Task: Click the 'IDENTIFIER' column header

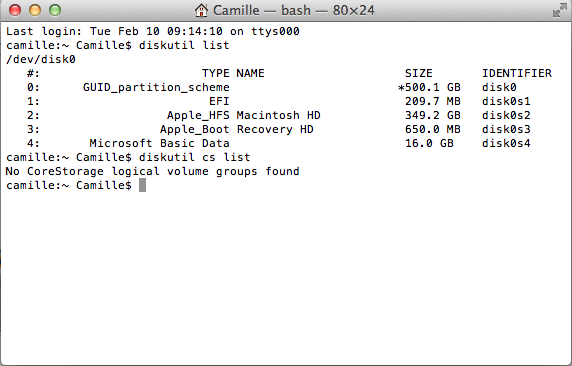Action: (x=517, y=73)
